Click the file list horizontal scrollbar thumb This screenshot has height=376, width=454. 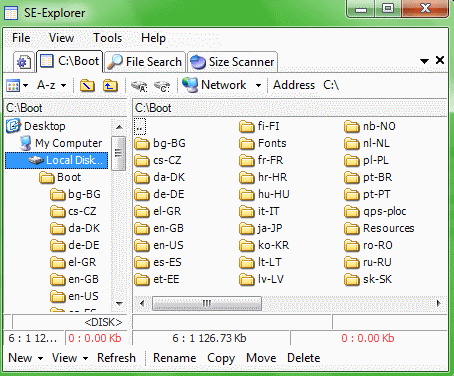click(x=207, y=303)
